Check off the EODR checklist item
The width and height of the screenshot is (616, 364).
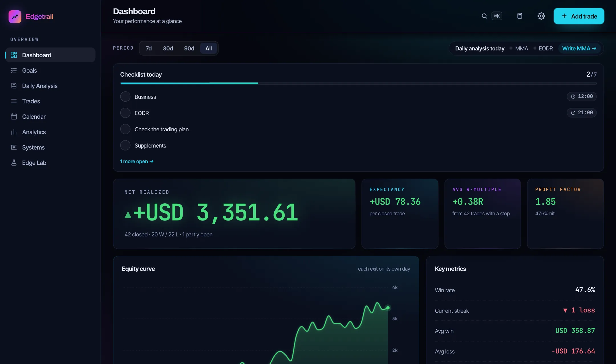point(125,113)
